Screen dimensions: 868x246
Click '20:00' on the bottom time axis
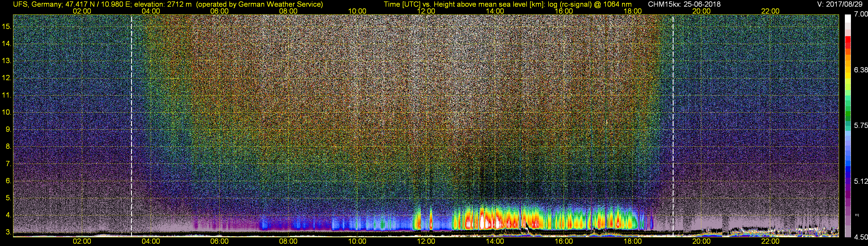click(702, 241)
